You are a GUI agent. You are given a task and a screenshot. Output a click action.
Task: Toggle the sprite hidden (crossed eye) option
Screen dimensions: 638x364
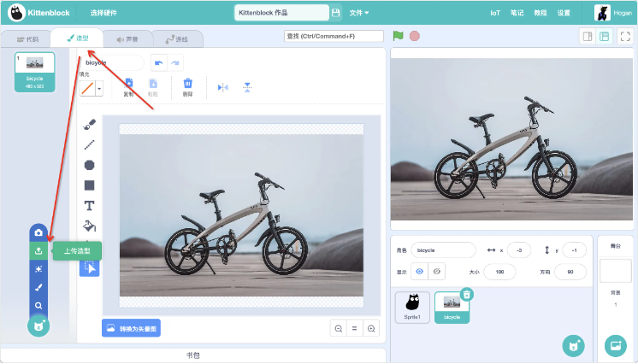[x=437, y=271]
